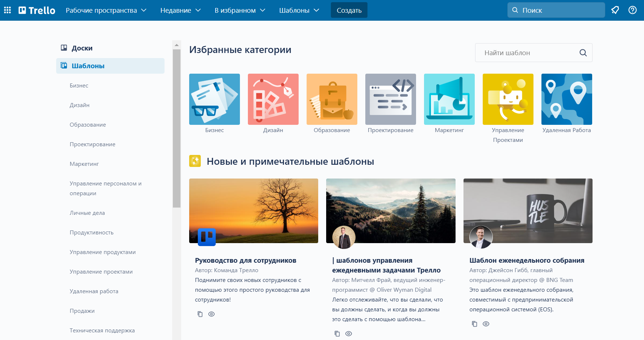Click Trello team avatar on employee guide card

[207, 237]
